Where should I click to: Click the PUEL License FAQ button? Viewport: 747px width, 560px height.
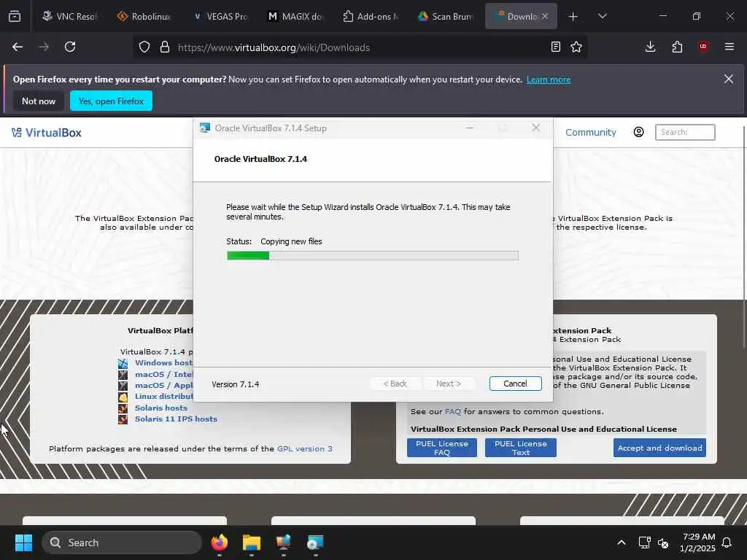coord(441,448)
